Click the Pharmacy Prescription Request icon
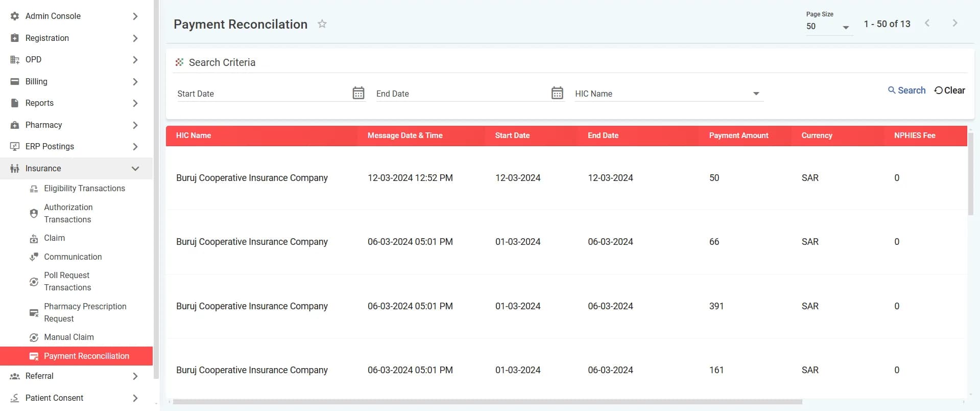Viewport: 980px width, 411px height. coord(34,313)
